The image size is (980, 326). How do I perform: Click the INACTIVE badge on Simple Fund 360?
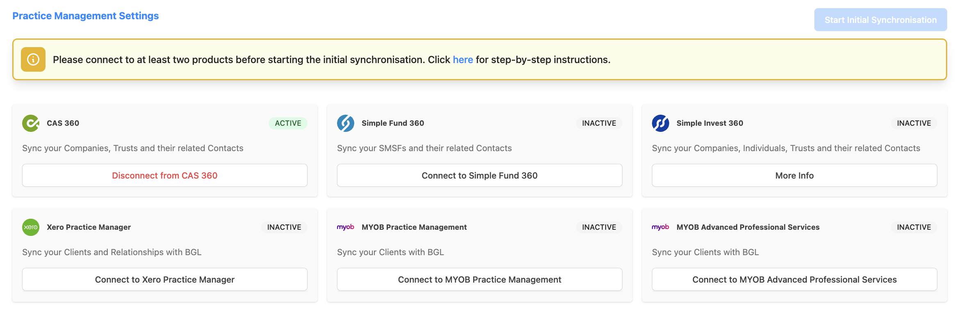click(x=599, y=123)
